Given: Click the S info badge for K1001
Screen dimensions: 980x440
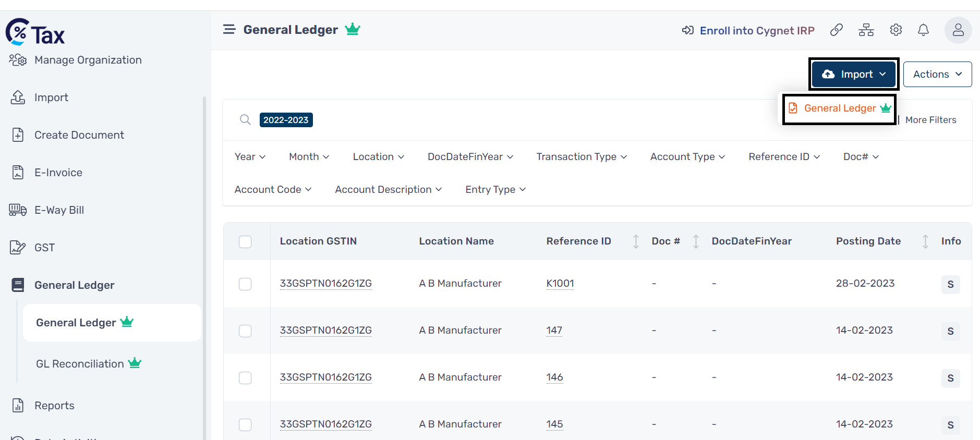Looking at the screenshot, I should click(x=950, y=284).
